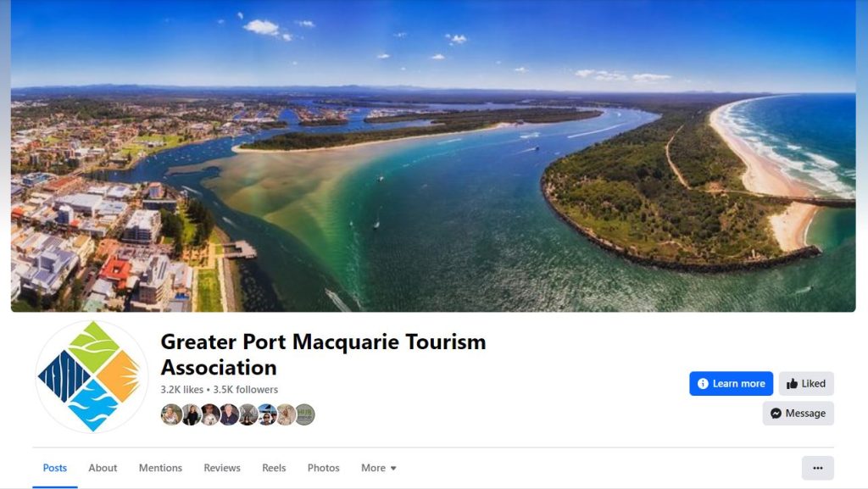Click the Learn more button
868x489 pixels.
(731, 384)
